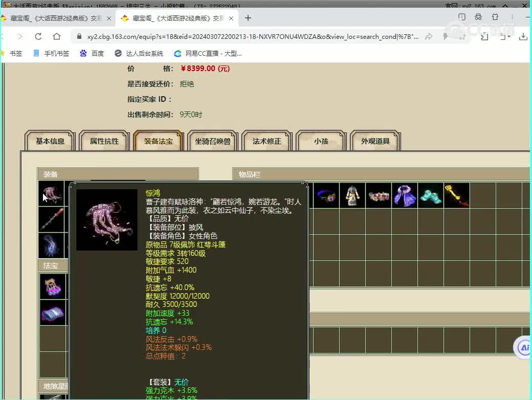Open the 网易CC直播 bookmark

[208, 53]
